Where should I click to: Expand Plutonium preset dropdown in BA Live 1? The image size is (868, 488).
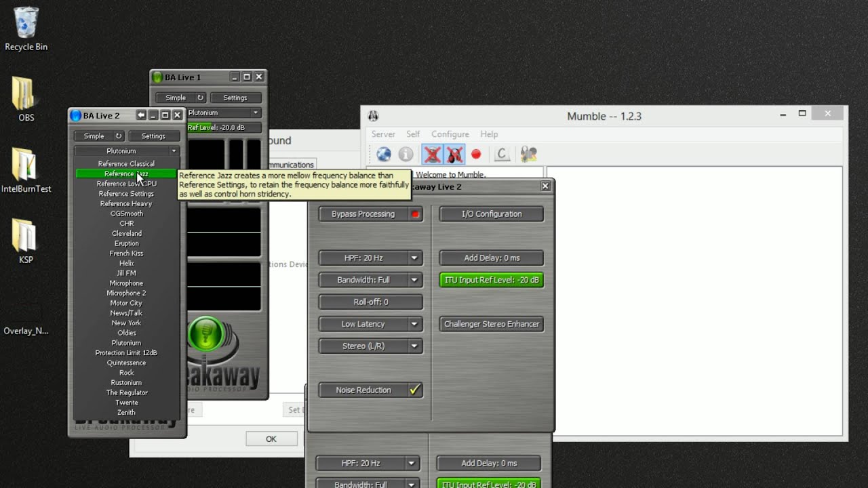223,113
